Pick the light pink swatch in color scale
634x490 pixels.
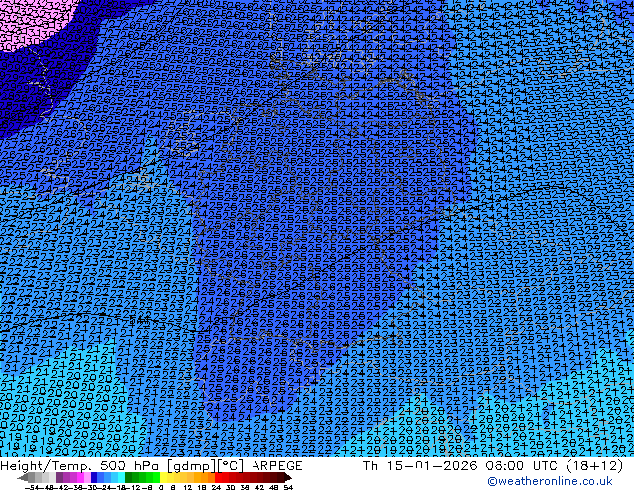87,477
